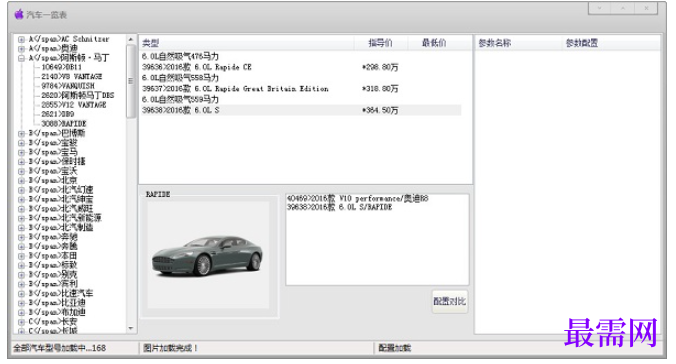Select the 北汽威旺 brand label
The image size is (676, 364).
coord(61,209)
